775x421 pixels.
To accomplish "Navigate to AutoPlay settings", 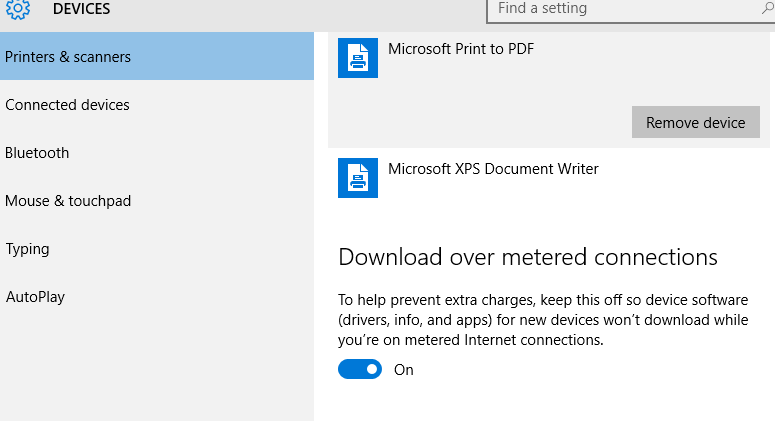I will [x=35, y=297].
